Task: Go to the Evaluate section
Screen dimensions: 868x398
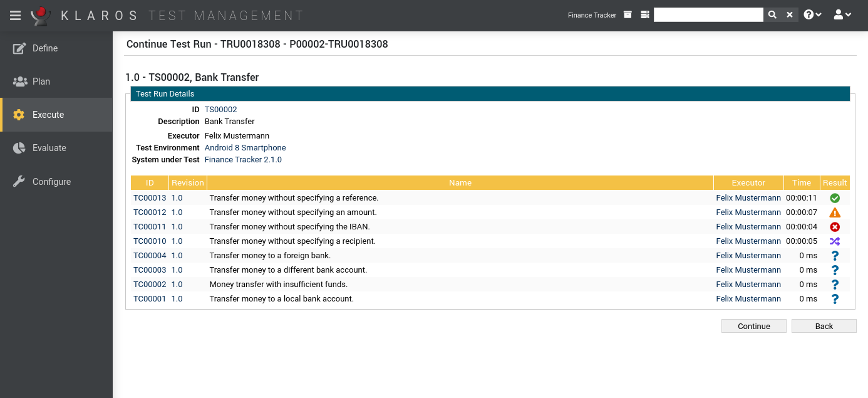Action: click(x=49, y=148)
